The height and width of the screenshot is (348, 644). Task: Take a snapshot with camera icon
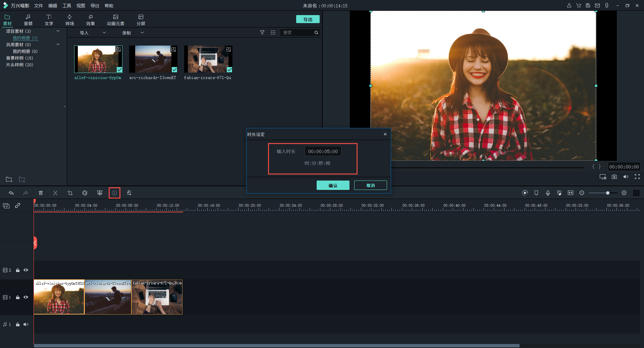(x=614, y=177)
